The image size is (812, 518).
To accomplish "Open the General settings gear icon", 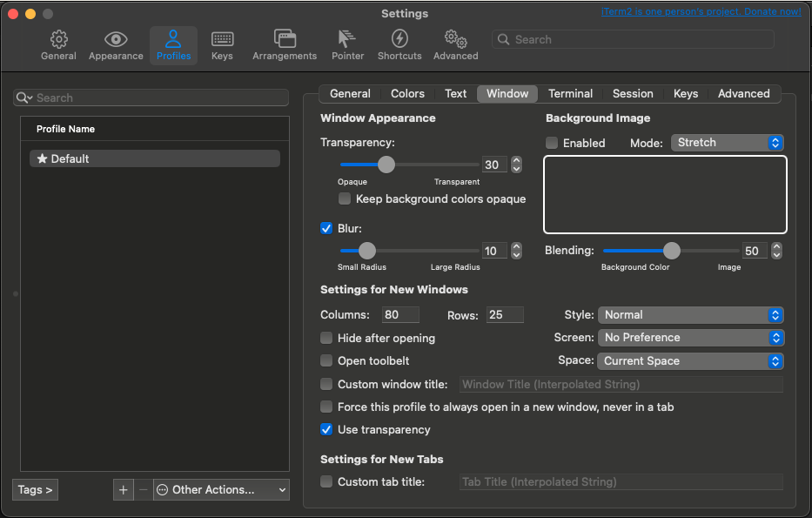I will (x=58, y=39).
